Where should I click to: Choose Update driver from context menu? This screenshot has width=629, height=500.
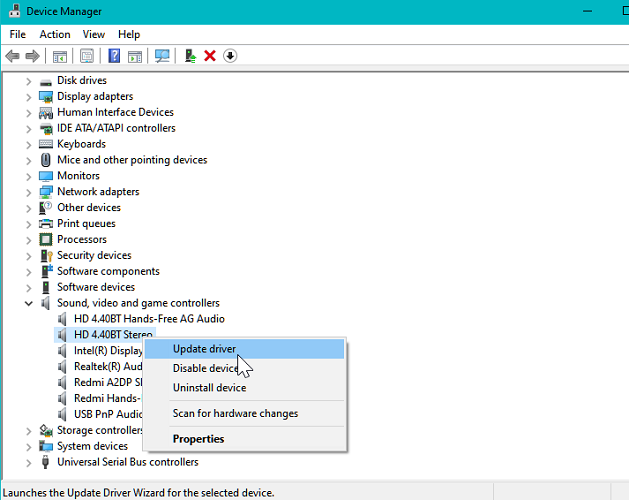[x=244, y=349]
